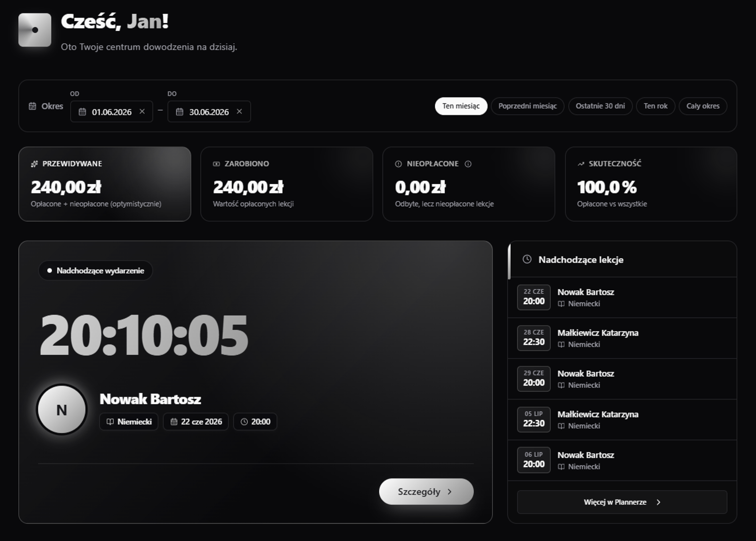Image resolution: width=756 pixels, height=541 pixels.
Task: Click the app logo next to the greeting
Action: [x=35, y=30]
